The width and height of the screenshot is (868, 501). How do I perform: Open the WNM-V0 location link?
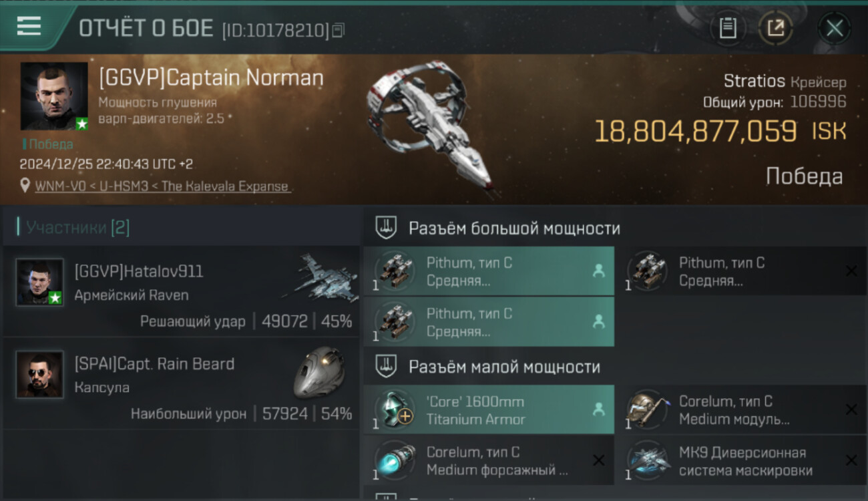click(162, 186)
